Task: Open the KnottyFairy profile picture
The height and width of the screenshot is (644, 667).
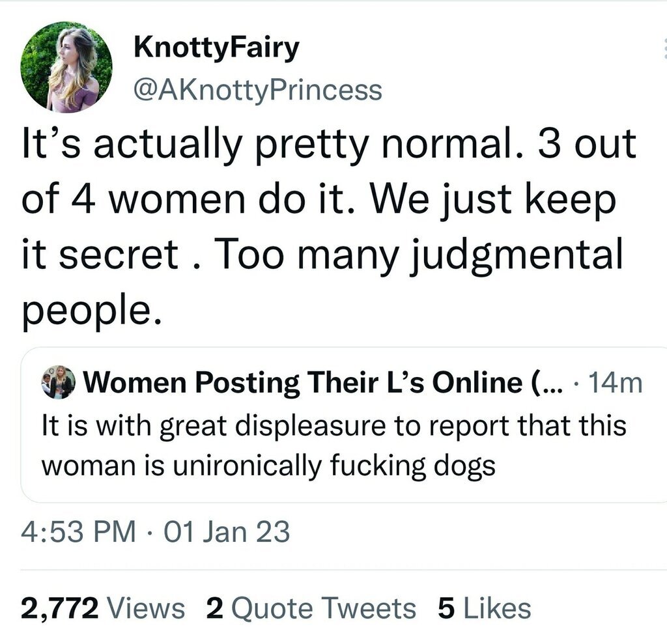Action: point(66,66)
